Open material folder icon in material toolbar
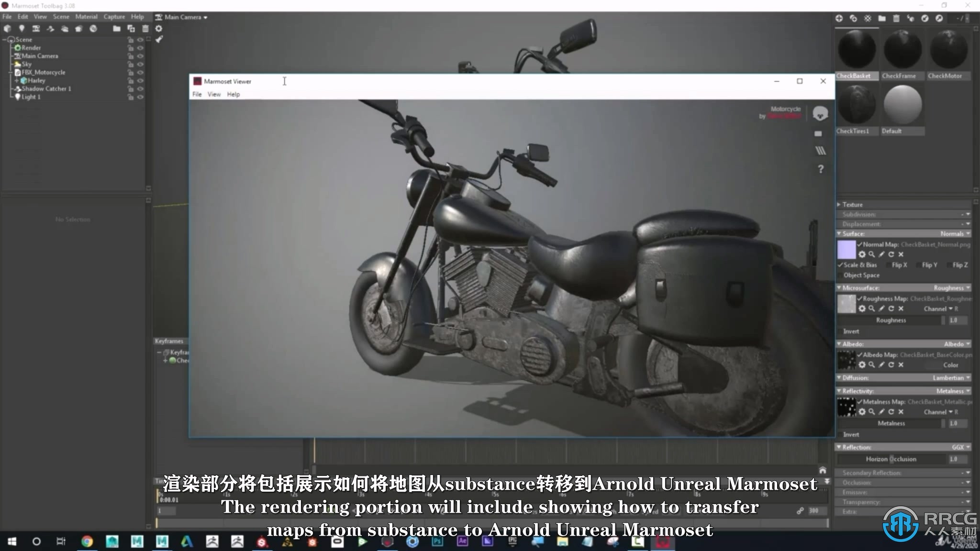This screenshot has width=980, height=551. [882, 18]
